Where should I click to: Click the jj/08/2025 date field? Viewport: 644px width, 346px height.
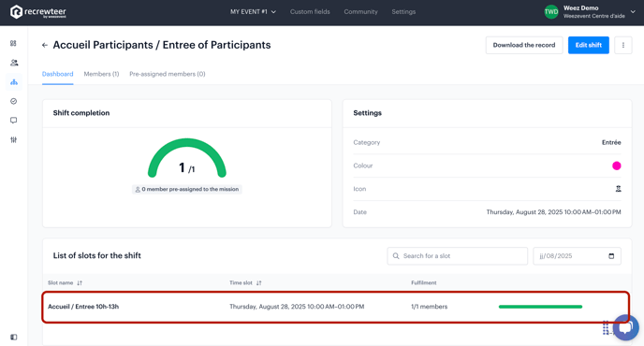(577, 256)
